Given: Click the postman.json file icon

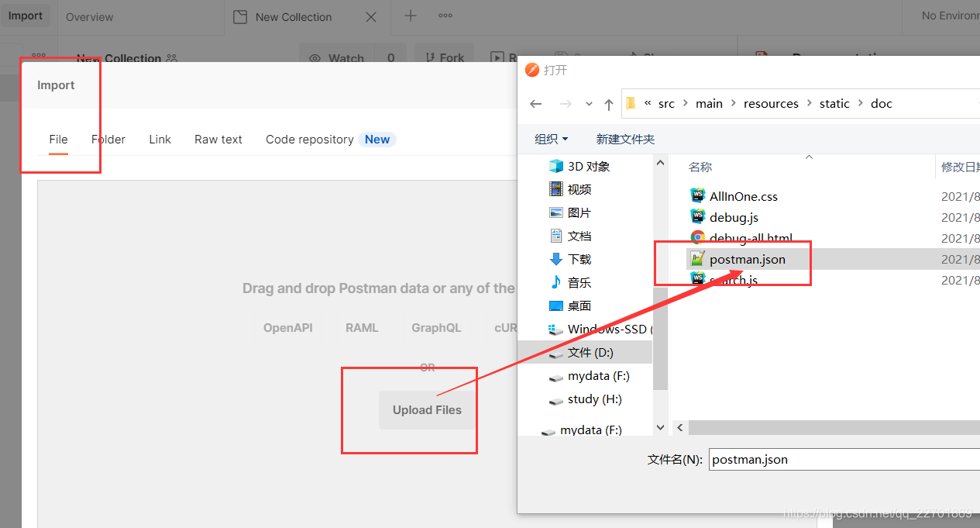Looking at the screenshot, I should click(x=697, y=259).
